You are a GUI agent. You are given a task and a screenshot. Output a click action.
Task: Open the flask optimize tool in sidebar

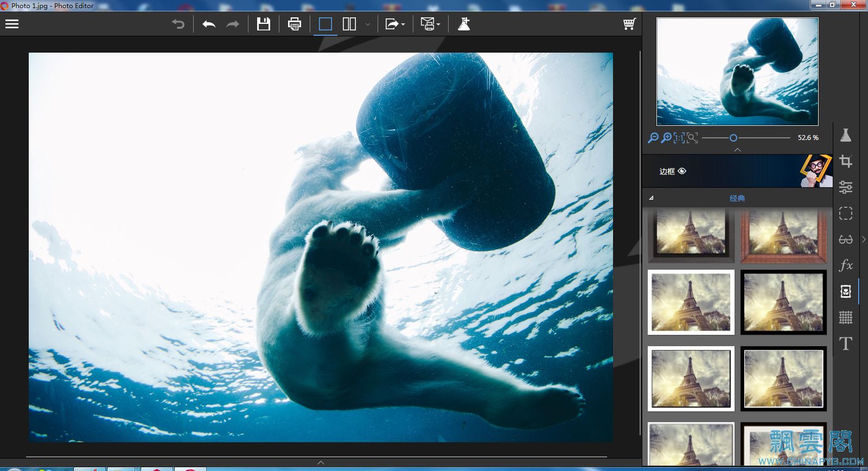(846, 135)
